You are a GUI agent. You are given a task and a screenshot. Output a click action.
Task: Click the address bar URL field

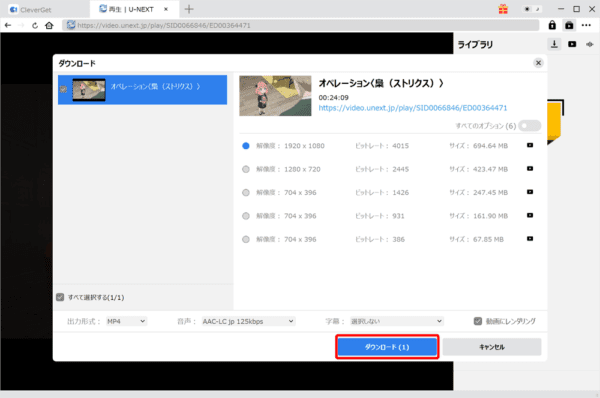(x=300, y=25)
